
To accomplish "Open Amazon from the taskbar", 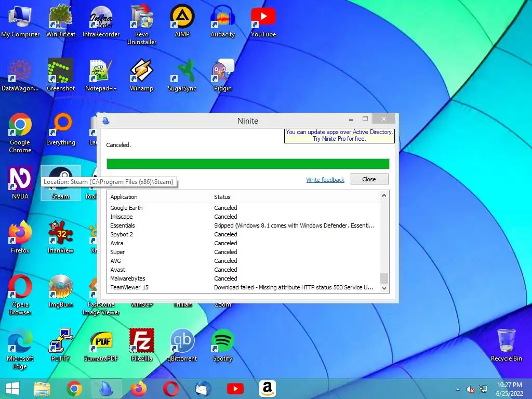I will coord(268,389).
